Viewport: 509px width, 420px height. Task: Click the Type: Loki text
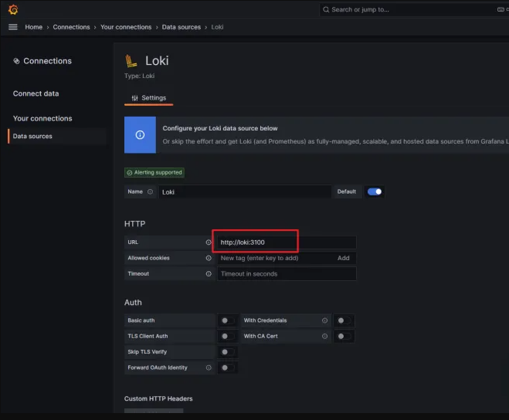click(140, 76)
